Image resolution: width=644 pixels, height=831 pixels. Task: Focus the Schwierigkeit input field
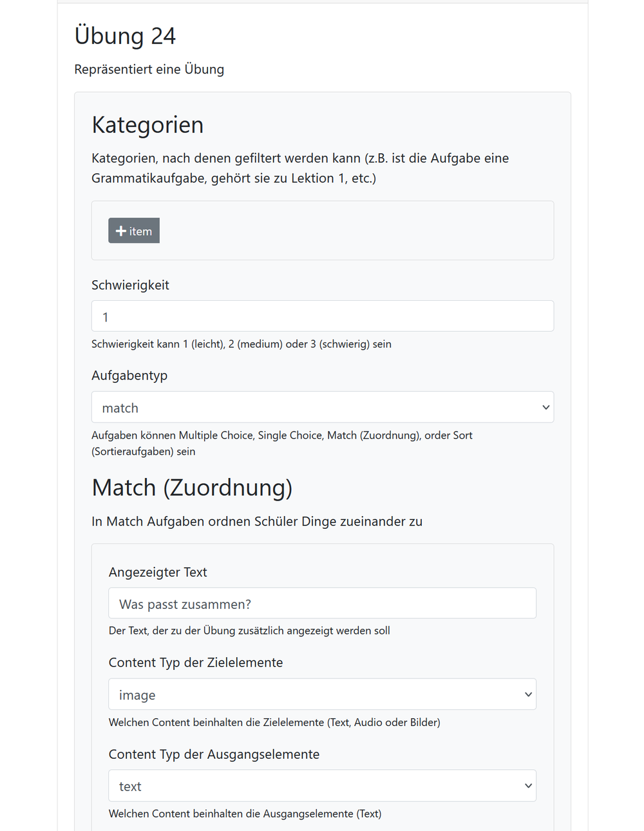[323, 316]
